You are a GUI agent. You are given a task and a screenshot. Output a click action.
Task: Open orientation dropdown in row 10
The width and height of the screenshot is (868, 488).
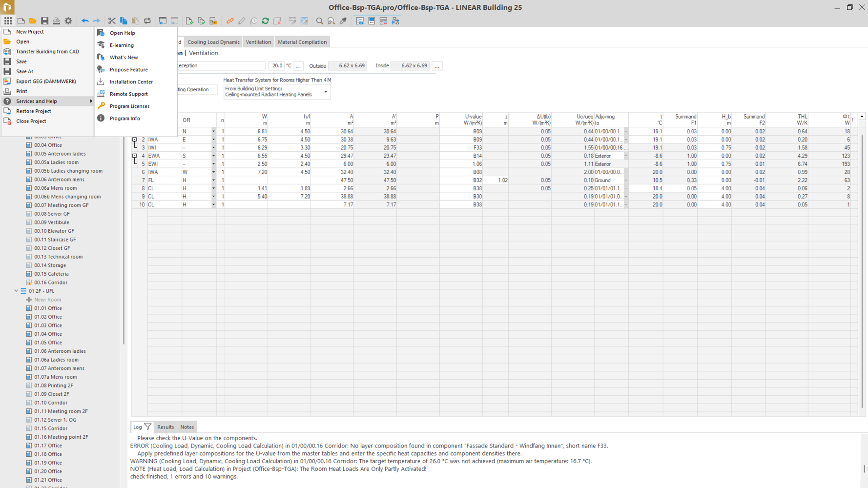[x=213, y=204]
